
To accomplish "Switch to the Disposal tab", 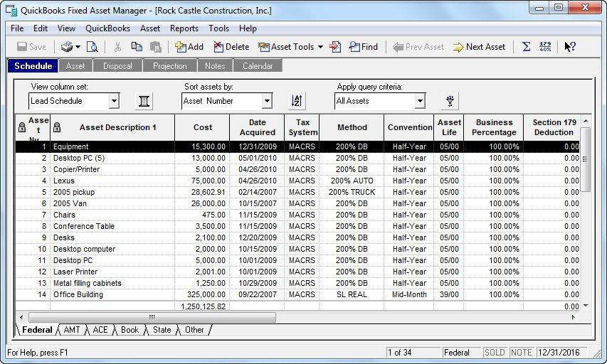I will [117, 65].
